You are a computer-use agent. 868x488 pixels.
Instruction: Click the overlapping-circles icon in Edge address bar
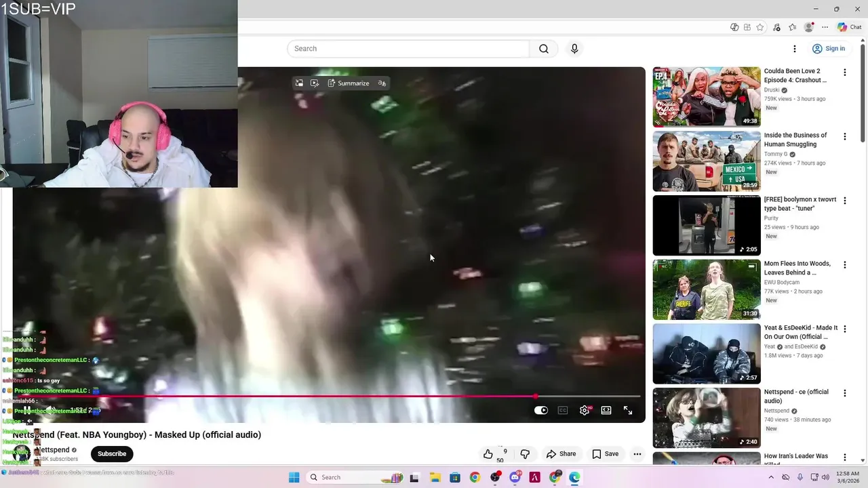coord(734,27)
